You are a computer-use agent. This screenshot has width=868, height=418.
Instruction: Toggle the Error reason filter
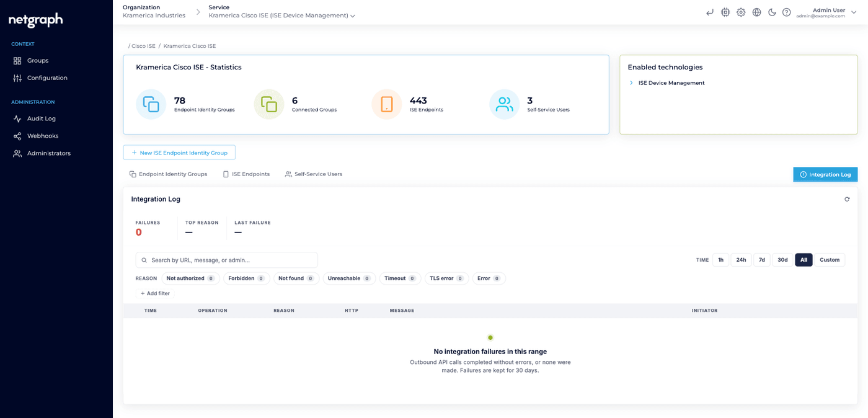point(489,278)
